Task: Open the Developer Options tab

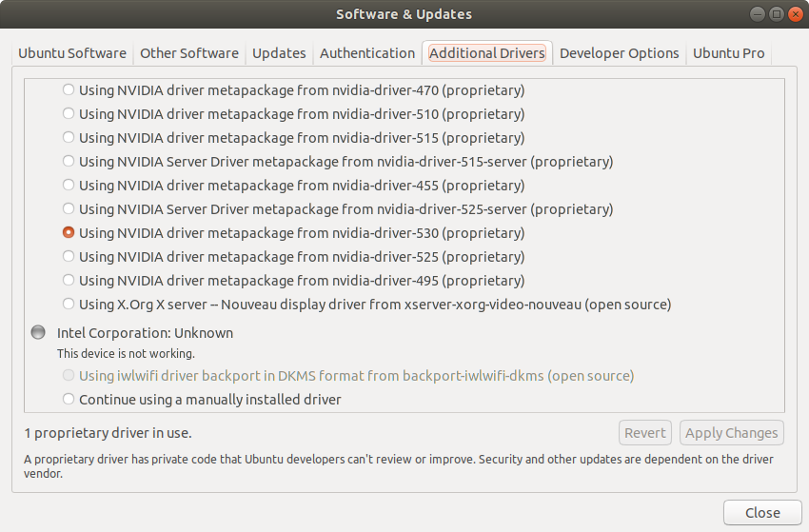Action: point(620,53)
